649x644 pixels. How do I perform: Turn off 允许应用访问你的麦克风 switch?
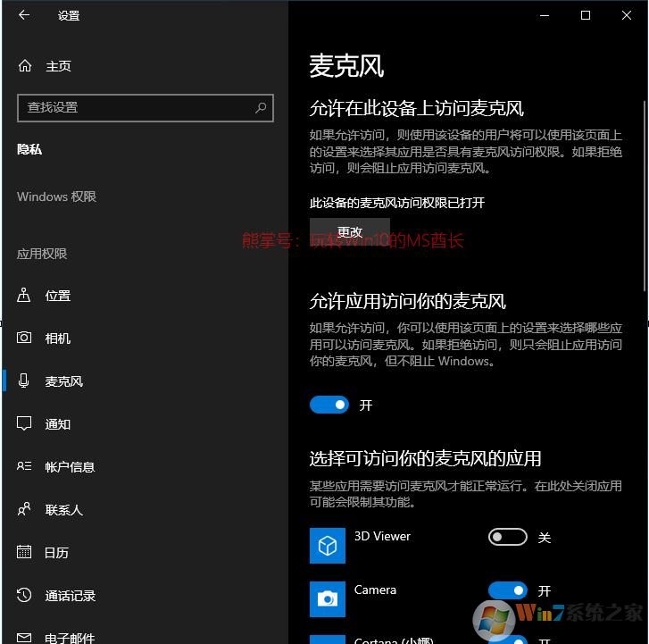(x=329, y=405)
